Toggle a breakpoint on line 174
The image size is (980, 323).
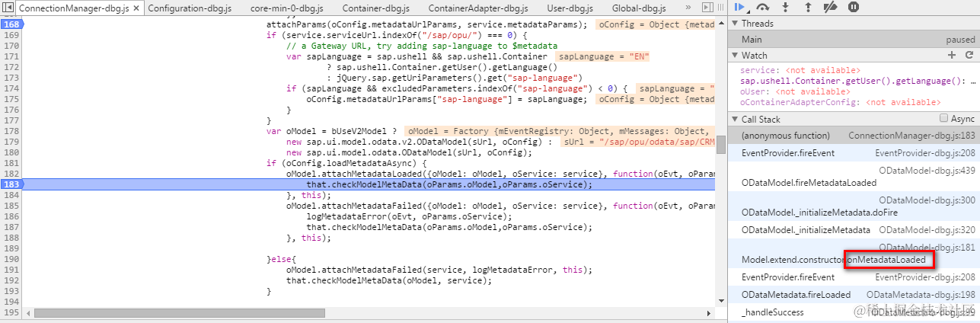pos(12,88)
